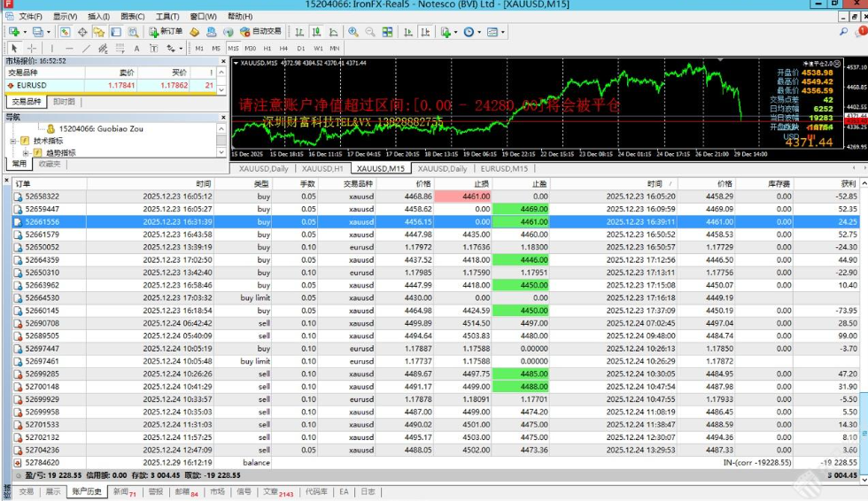Screen dimensions: 868x501
Task: Click the tile windows grid icon
Action: pyautogui.click(x=389, y=32)
